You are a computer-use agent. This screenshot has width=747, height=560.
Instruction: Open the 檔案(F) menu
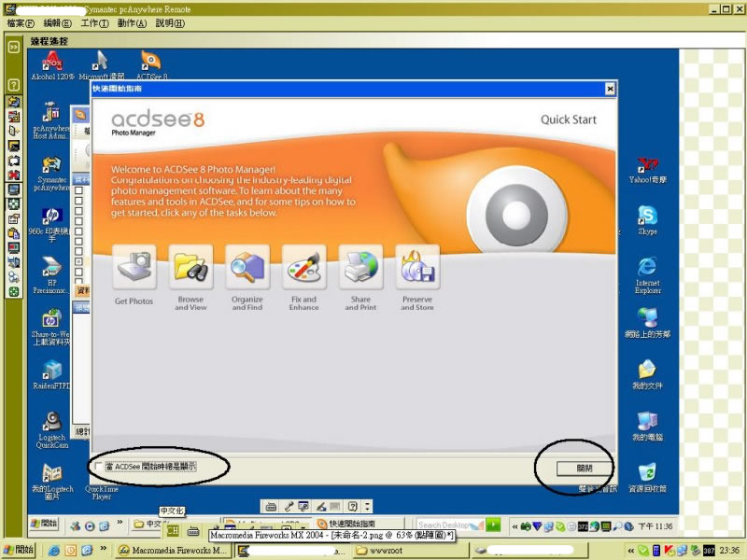pyautogui.click(x=21, y=23)
